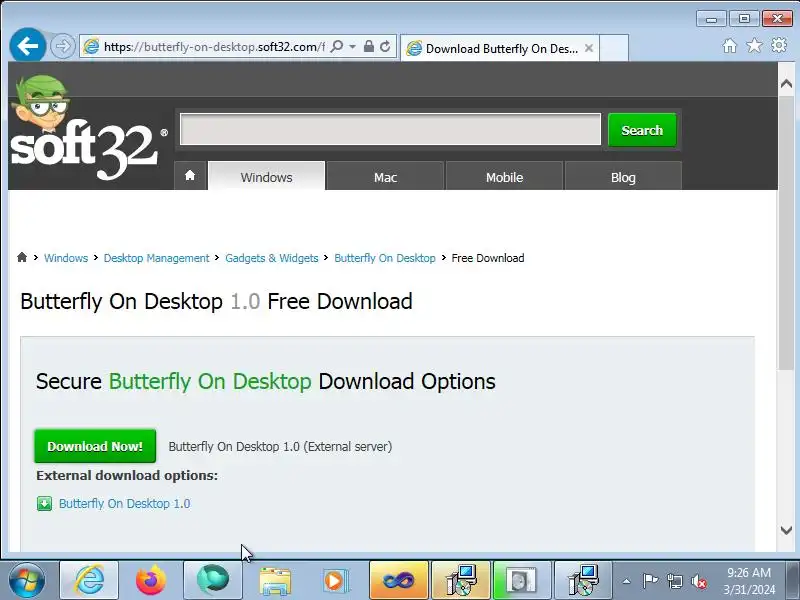Follow the Gadgets & Widgets breadcrumb link
The image size is (800, 600).
click(x=272, y=258)
